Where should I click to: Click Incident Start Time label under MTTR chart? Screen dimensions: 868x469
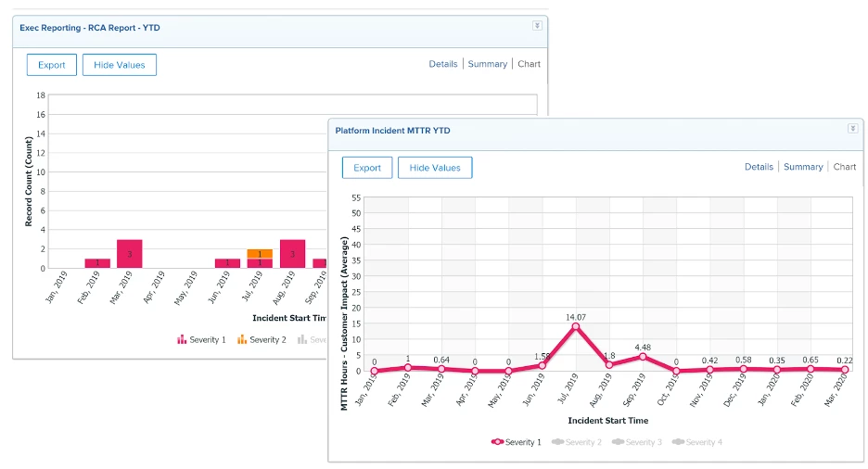point(607,420)
